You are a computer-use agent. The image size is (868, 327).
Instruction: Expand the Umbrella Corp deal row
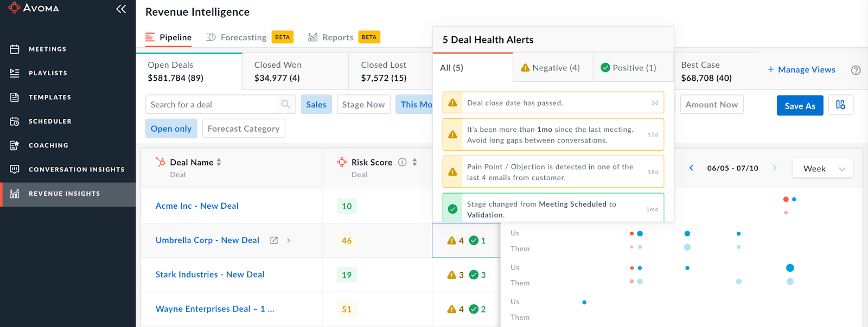pos(289,240)
